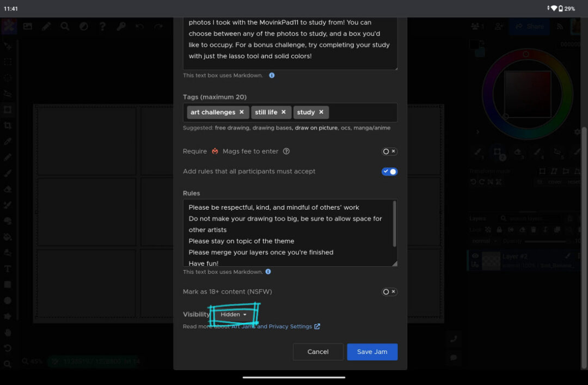The width and height of the screenshot is (588, 385).
Task: Click the Share button in background
Action: click(x=529, y=26)
